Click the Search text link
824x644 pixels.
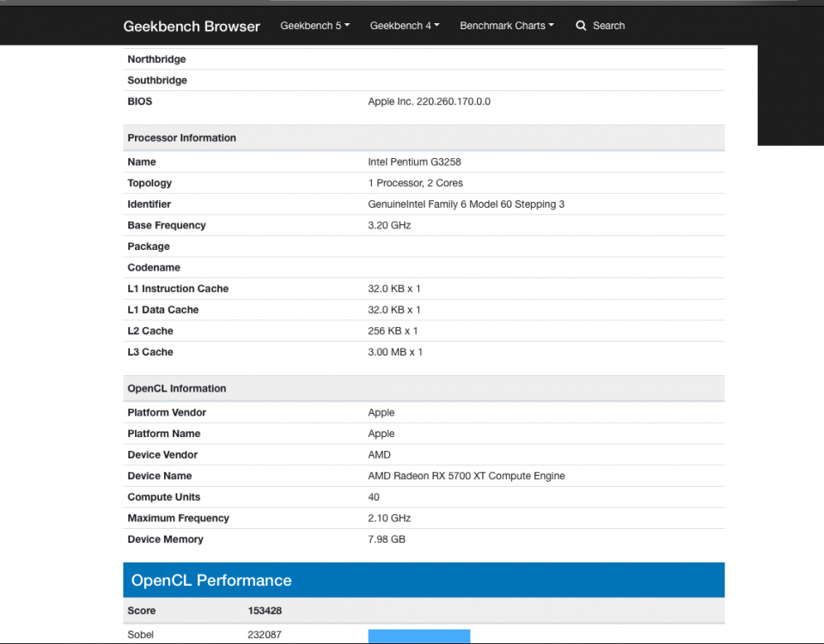tap(608, 26)
